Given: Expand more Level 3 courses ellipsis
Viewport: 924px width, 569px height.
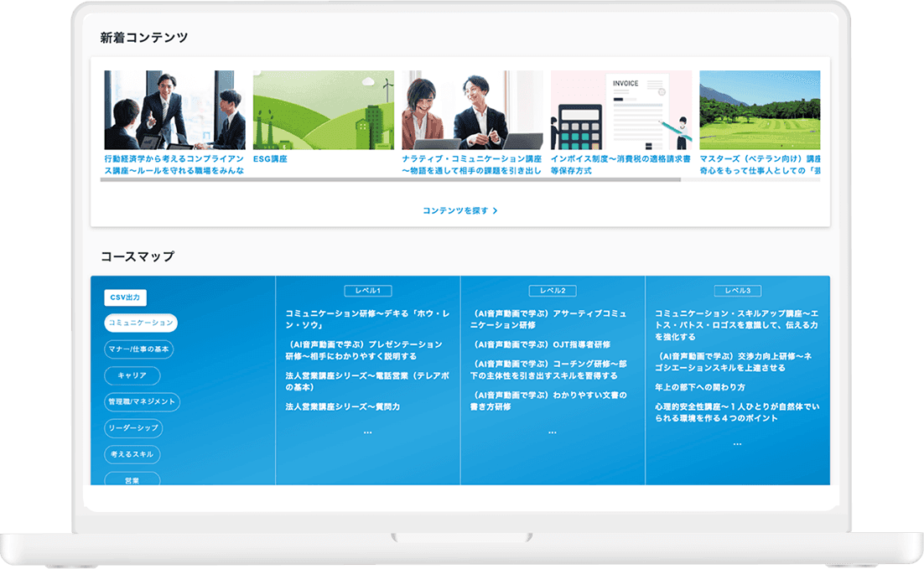Looking at the screenshot, I should point(737,442).
